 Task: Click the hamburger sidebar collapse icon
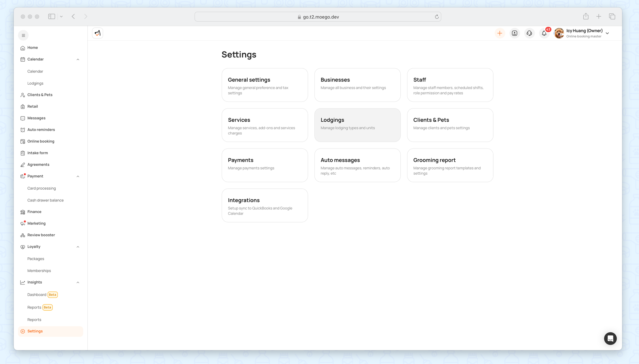pyautogui.click(x=23, y=35)
